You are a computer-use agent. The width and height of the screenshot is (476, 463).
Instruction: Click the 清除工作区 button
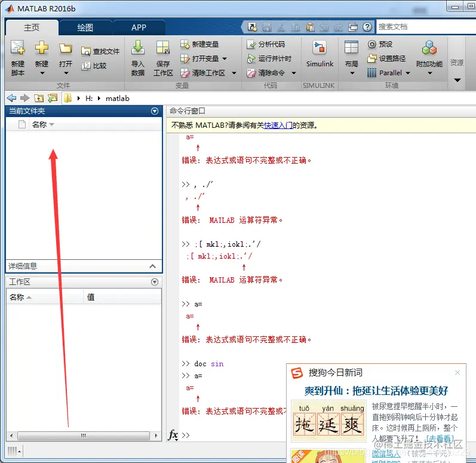[x=203, y=73]
